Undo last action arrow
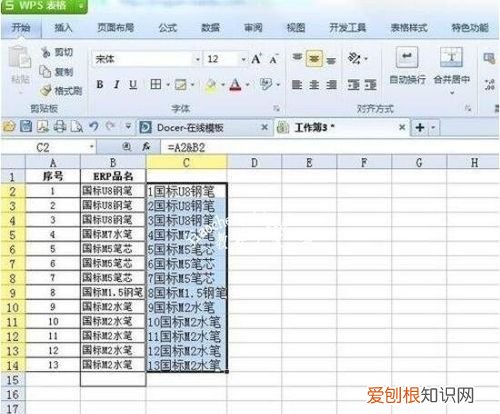Screen dimensions: 500x414 [x=94, y=127]
